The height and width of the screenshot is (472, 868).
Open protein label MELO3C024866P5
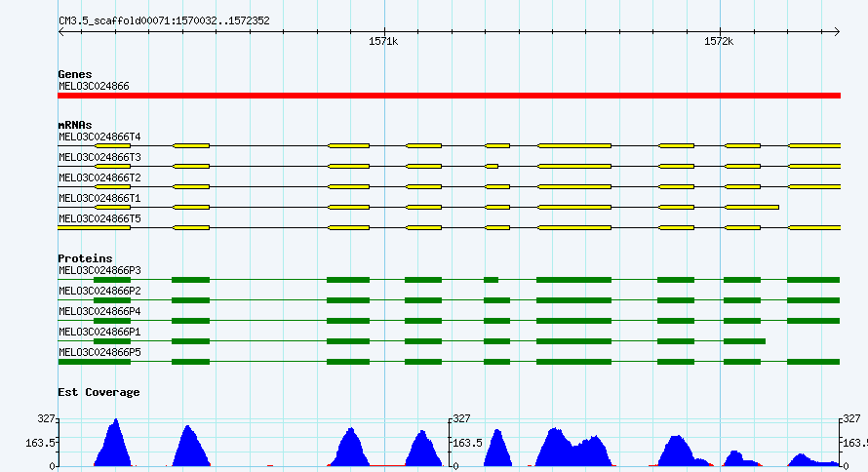(x=99, y=352)
